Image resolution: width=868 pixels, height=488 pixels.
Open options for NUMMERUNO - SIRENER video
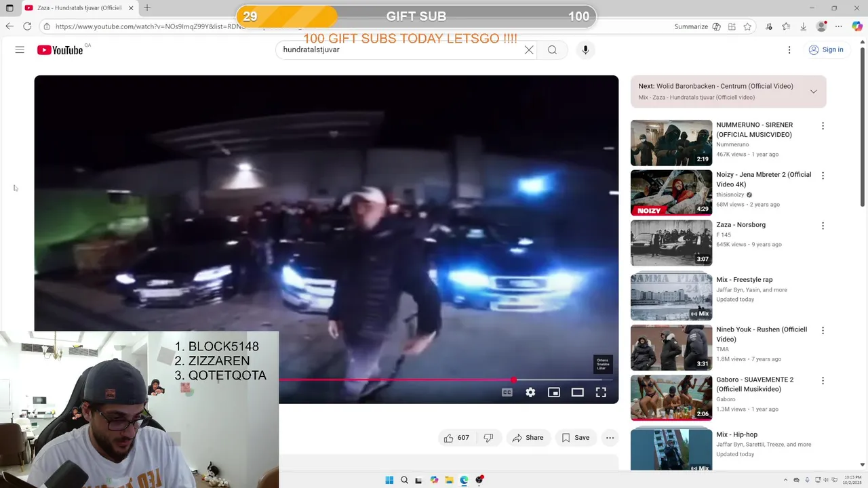tap(823, 126)
